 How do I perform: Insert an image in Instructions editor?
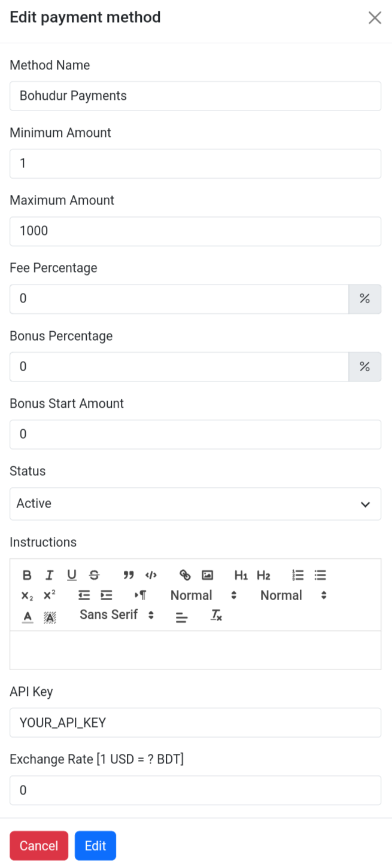point(207,575)
